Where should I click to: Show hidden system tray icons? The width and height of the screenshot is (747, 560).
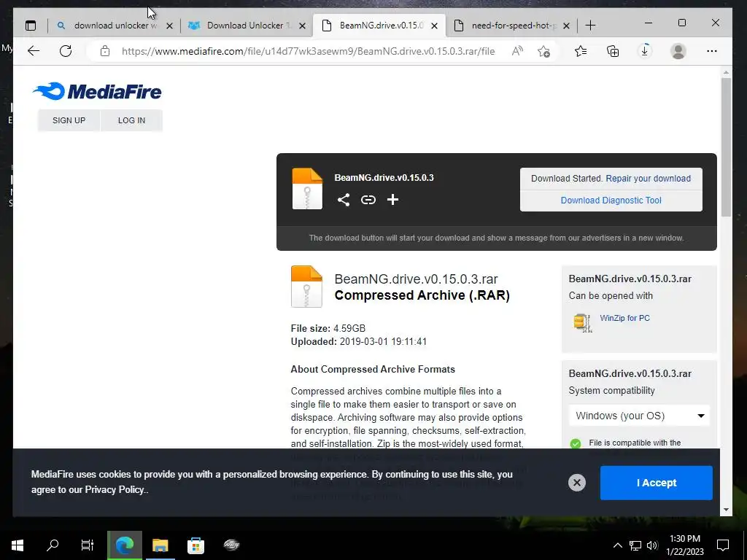click(x=617, y=545)
